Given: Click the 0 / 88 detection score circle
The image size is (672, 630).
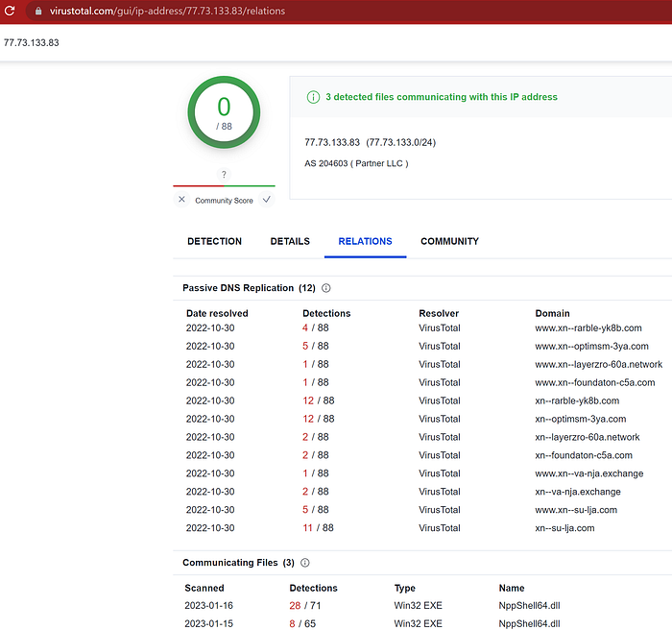Looking at the screenshot, I should [x=224, y=112].
